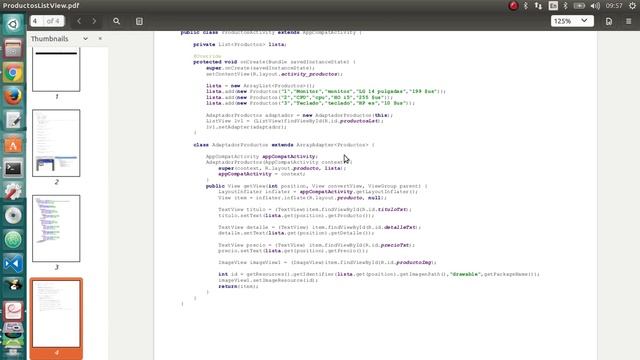Screen dimensions: 640x360
Task: Launch Visual Studio Code from launcher
Action: point(13,263)
